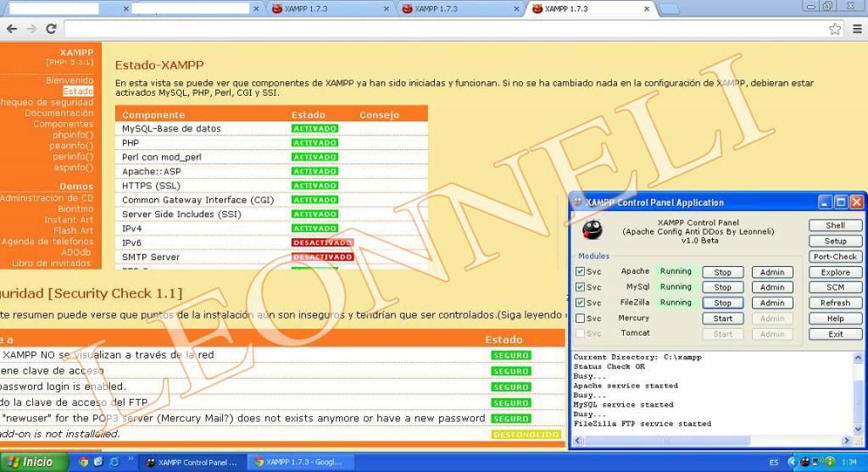Expand hidden quick launch icons chevron
Screen dimensions: 868x472
click(130, 460)
